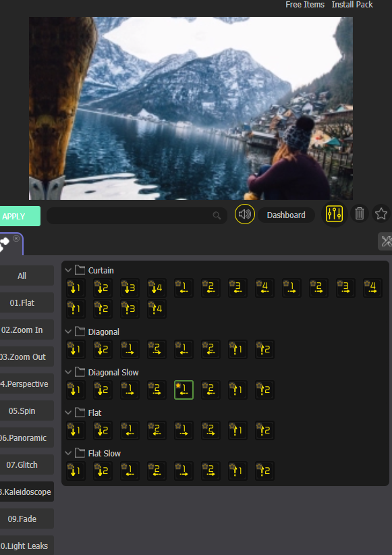
Task: Select the 07.Glitch category
Action: (26, 465)
